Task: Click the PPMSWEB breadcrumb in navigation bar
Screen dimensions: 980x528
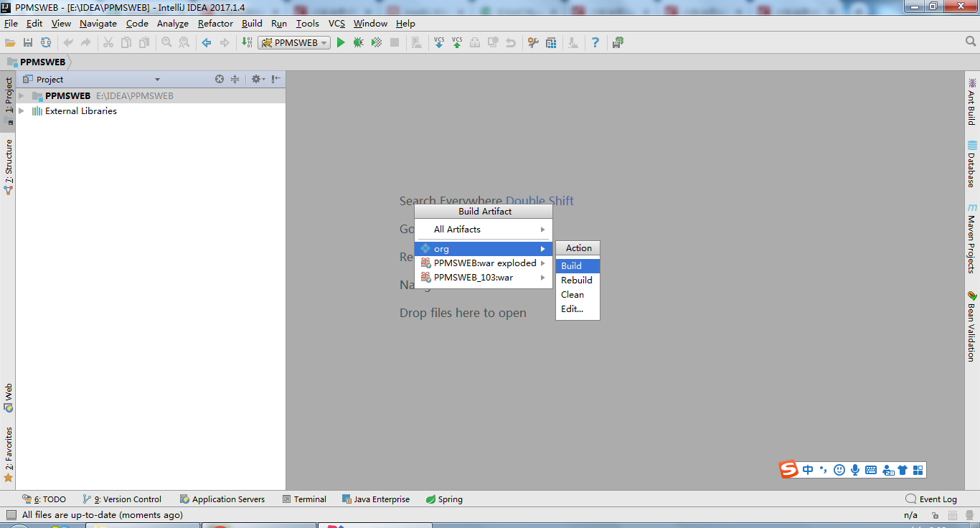Action: 36,62
